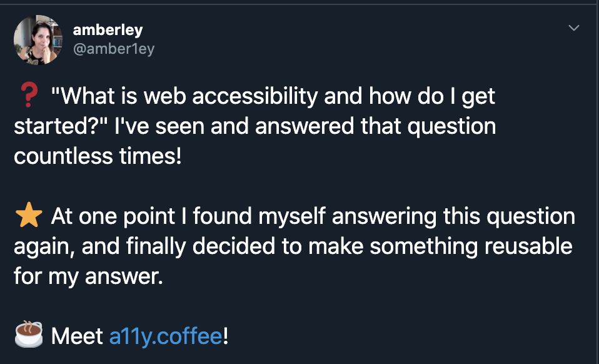The height and width of the screenshot is (364, 599).
Task: Click the words "finally decided"
Action: coord(200,246)
